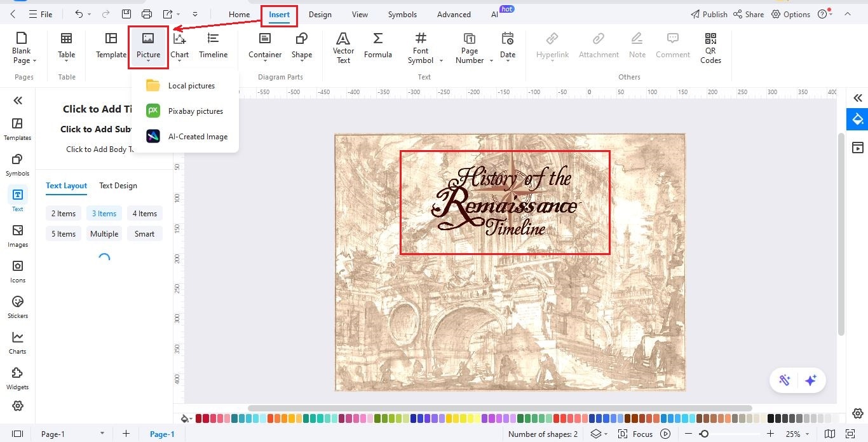
Task: Choose AI-Created Image from the menu
Action: tap(185, 137)
